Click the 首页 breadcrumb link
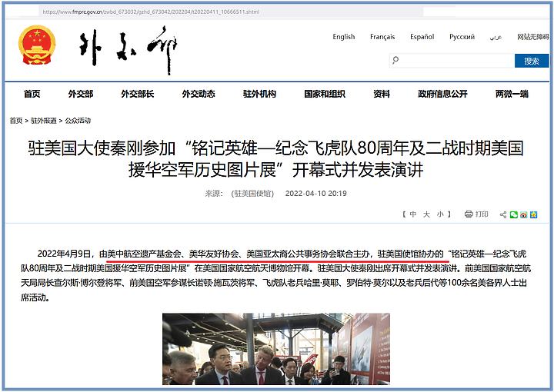The height and width of the screenshot is (392, 554). pyautogui.click(x=16, y=121)
